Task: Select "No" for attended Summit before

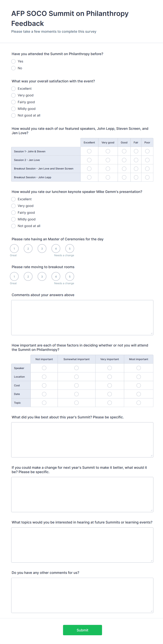Action: pyautogui.click(x=13, y=68)
